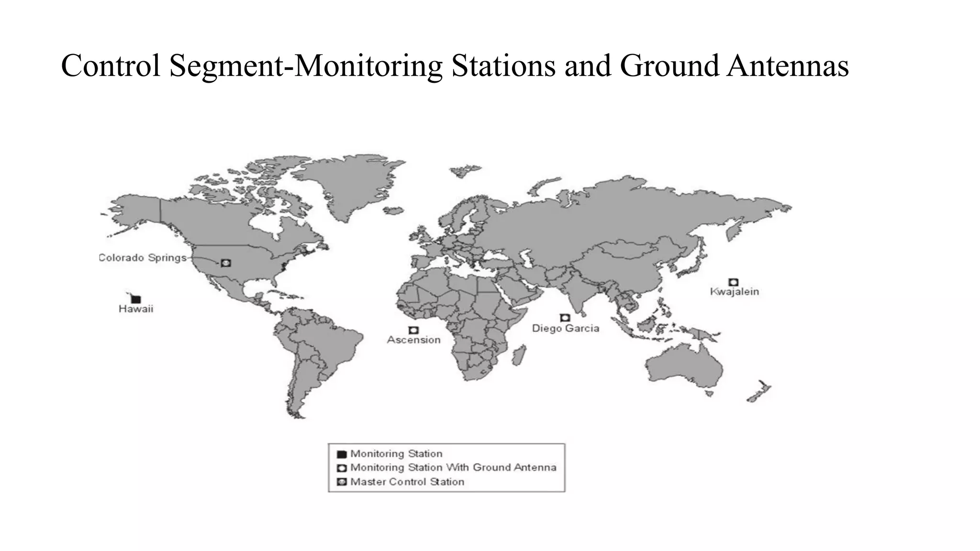
Task: Click 'Monitoring Station With Ground Antenna' legend text
Action: pos(453,467)
